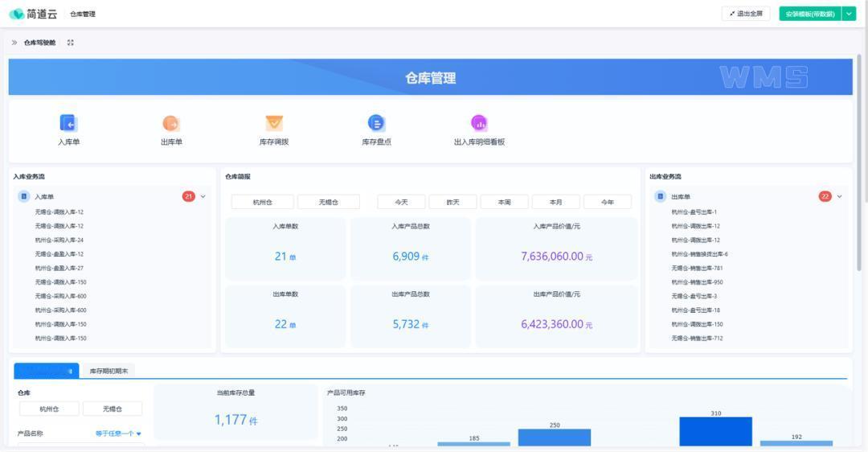Click the chart bar labeled 310
The height and width of the screenshot is (452, 868).
tap(716, 432)
